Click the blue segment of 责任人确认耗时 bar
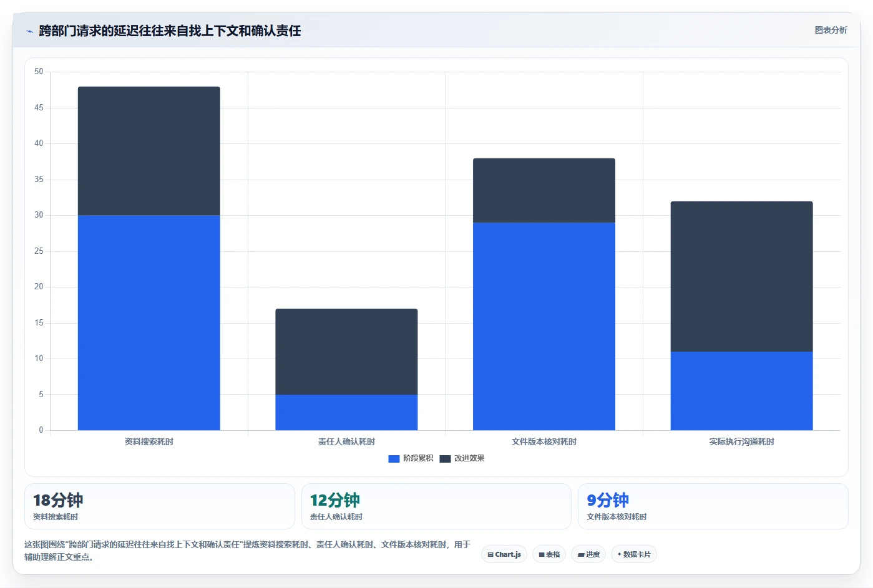Viewport: 873px width, 588px height. click(x=346, y=412)
